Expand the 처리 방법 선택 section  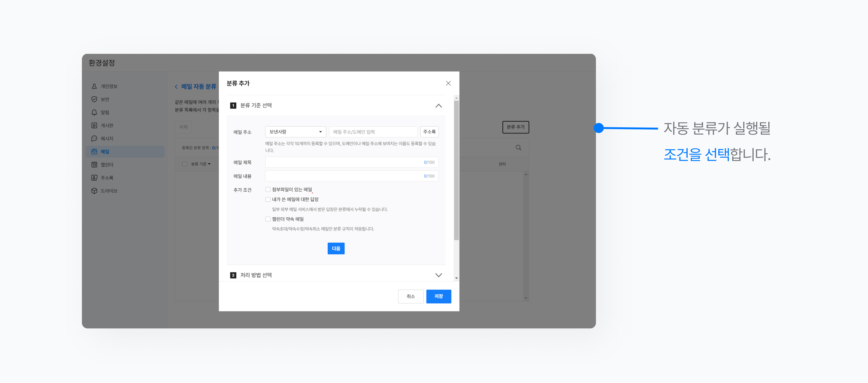(438, 275)
